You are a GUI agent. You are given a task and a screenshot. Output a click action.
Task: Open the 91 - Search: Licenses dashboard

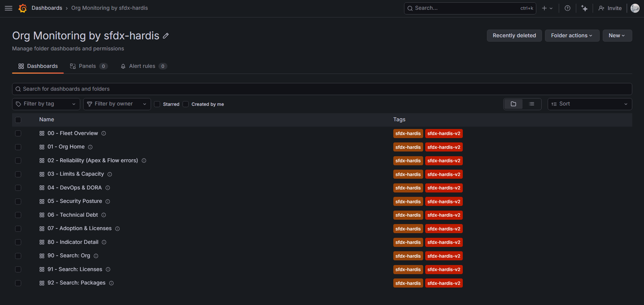pos(75,269)
